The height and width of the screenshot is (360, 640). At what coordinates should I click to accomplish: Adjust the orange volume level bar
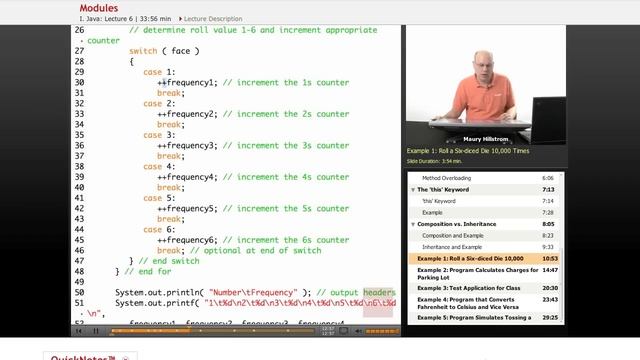click(382, 331)
